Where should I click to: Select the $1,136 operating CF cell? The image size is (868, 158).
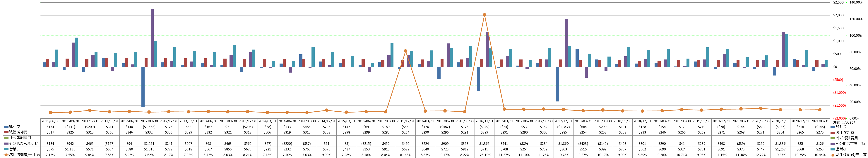click(x=70, y=149)
